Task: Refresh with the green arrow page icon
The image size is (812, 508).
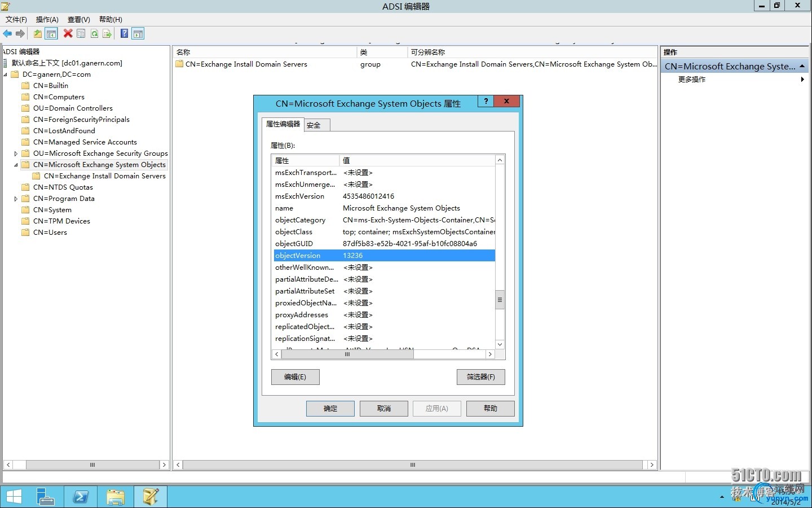Action: tap(94, 34)
